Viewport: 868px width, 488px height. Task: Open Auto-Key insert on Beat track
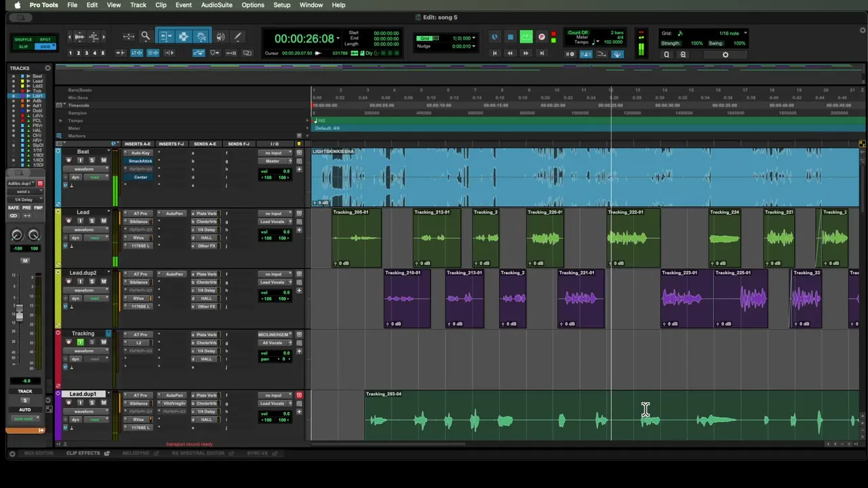coord(140,153)
